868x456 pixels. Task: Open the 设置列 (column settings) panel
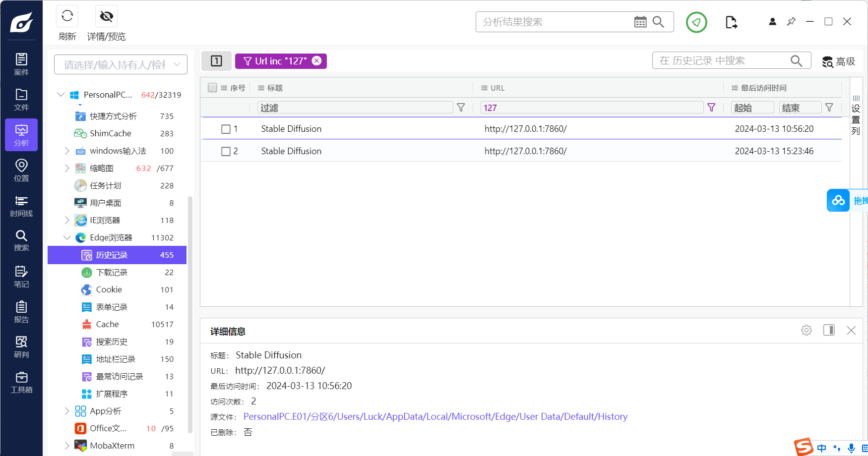[x=856, y=115]
